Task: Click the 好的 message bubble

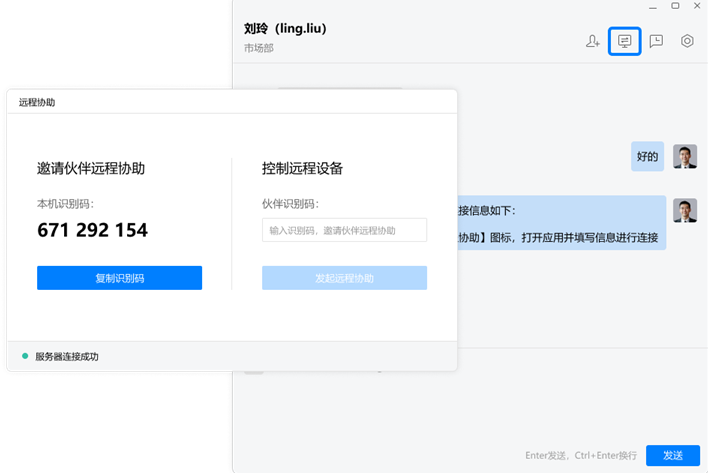Action: coord(647,156)
